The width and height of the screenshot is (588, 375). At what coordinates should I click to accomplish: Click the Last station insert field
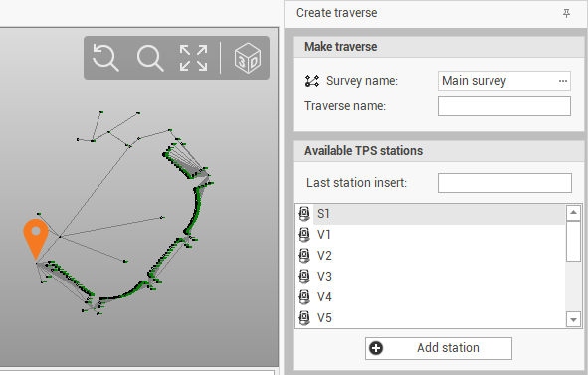pyautogui.click(x=504, y=183)
